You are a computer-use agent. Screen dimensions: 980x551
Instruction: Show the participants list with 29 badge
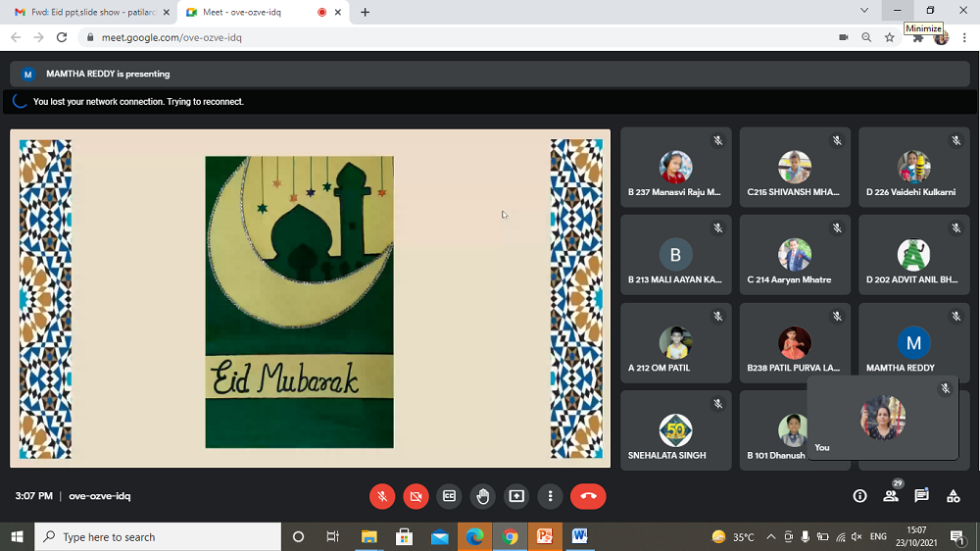[x=891, y=496]
